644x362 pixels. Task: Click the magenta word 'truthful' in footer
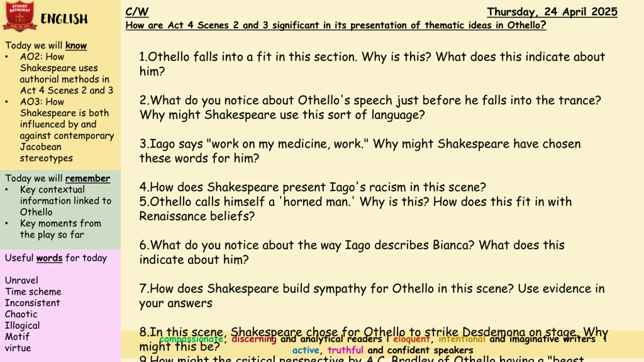345,350
